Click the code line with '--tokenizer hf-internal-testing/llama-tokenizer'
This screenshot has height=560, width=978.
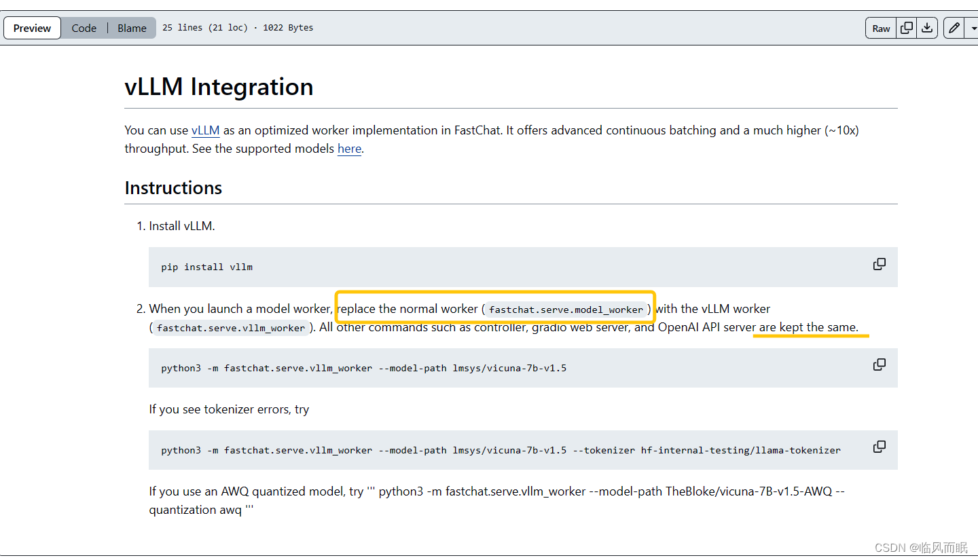501,450
